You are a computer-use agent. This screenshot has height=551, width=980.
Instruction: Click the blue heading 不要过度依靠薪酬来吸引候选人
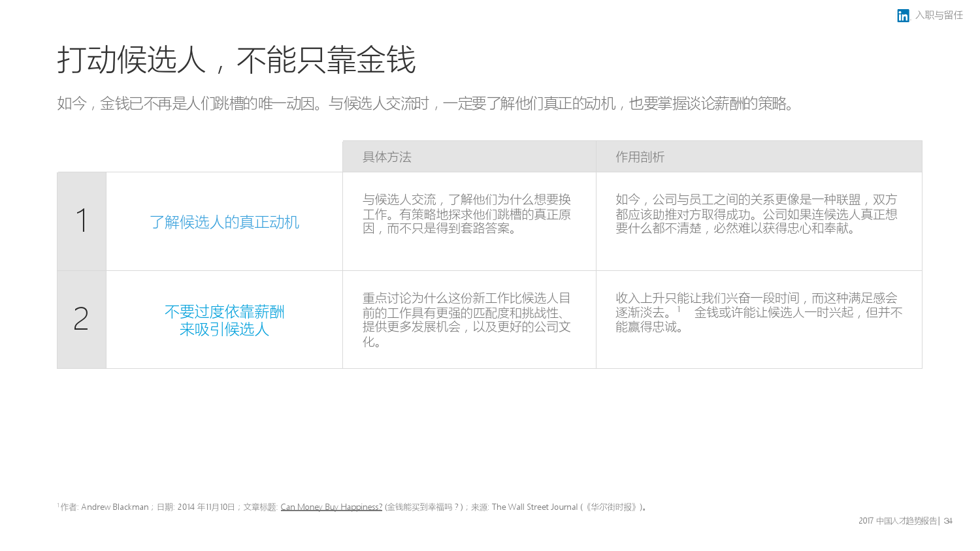[224, 321]
